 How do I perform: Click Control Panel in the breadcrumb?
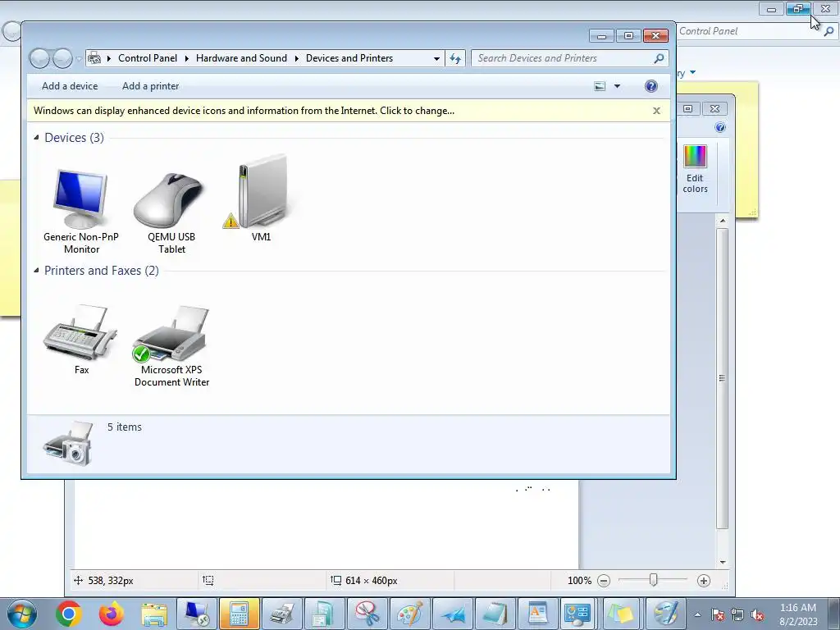[x=148, y=58]
